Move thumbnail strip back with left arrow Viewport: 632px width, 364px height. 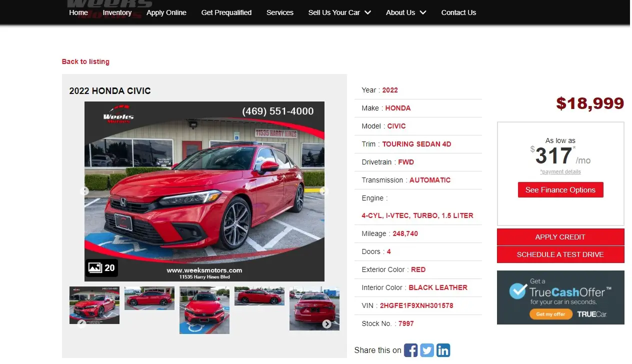(82, 324)
